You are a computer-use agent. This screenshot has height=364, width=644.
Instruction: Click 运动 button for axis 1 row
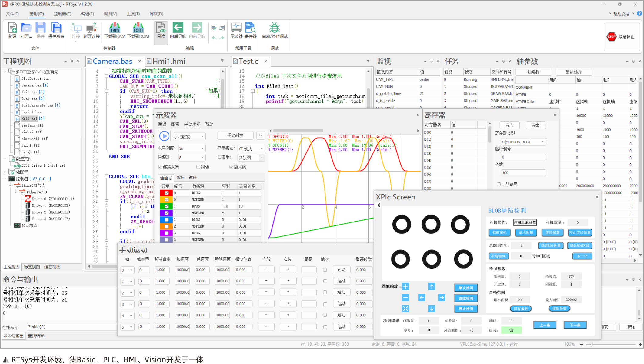342,281
